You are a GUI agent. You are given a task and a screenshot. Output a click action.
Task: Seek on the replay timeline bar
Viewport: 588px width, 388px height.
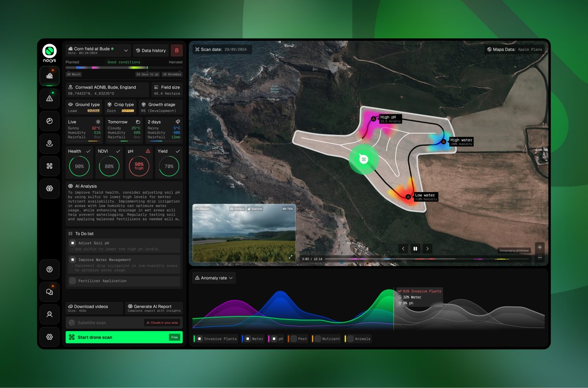(426, 259)
